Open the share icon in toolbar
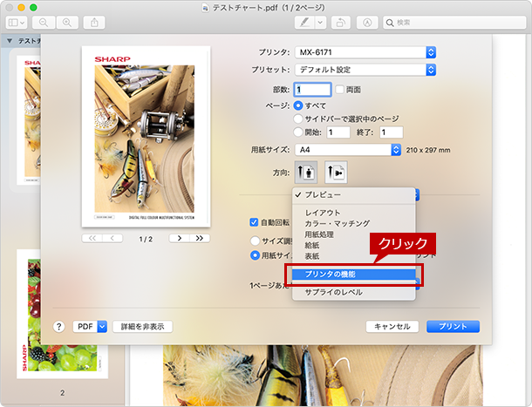The image size is (532, 407). 94,23
